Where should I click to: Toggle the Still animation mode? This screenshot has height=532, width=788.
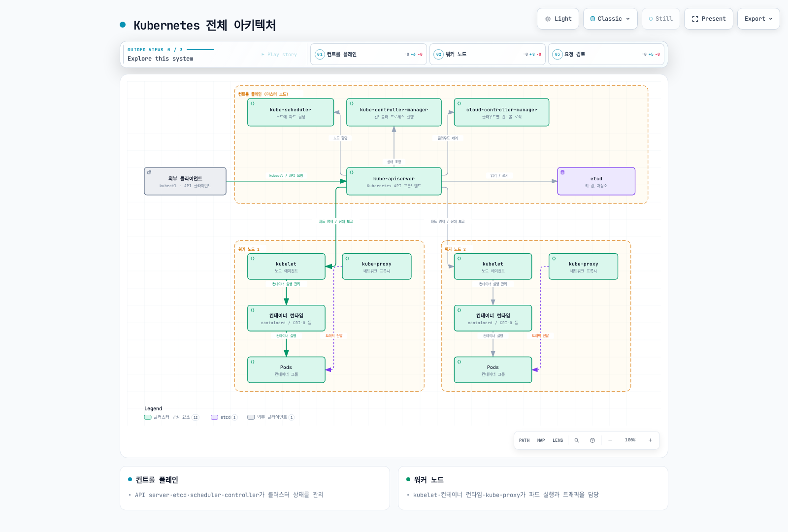point(661,19)
